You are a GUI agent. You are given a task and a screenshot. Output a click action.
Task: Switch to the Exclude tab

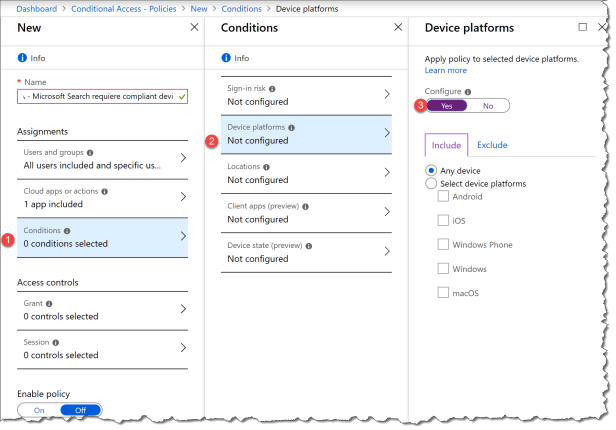click(492, 145)
